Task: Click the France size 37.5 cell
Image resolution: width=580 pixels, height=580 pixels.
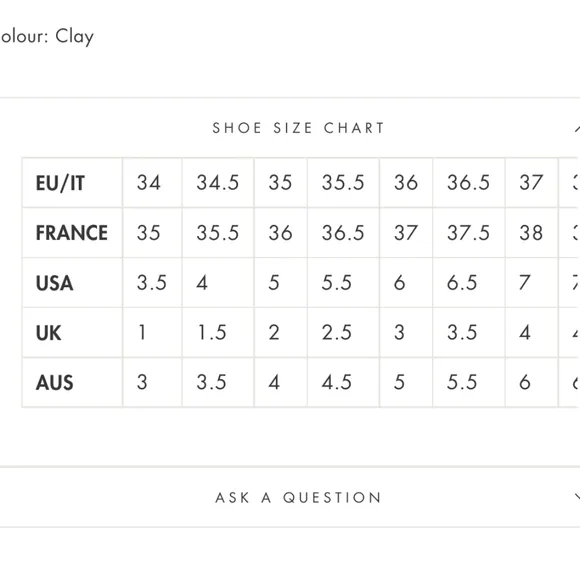Action: [469, 233]
